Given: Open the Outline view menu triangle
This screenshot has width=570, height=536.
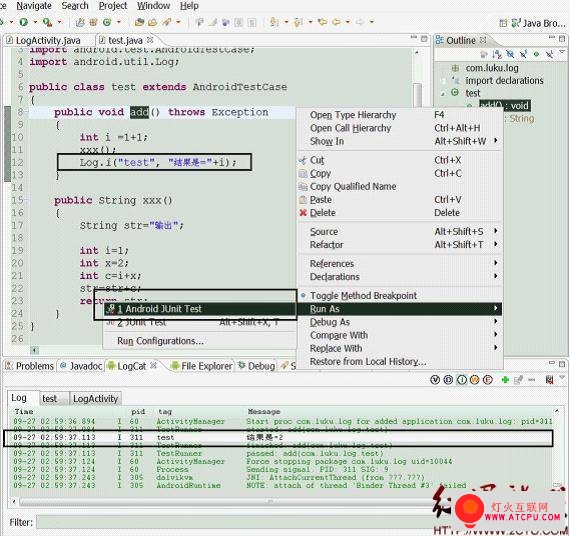Looking at the screenshot, I should pyautogui.click(x=562, y=52).
